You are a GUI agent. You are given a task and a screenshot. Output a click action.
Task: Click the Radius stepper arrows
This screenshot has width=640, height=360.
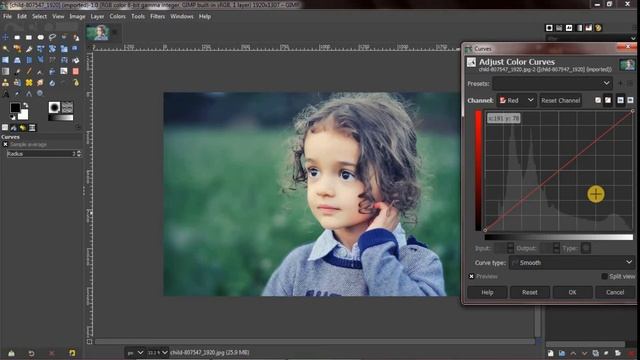79,153
